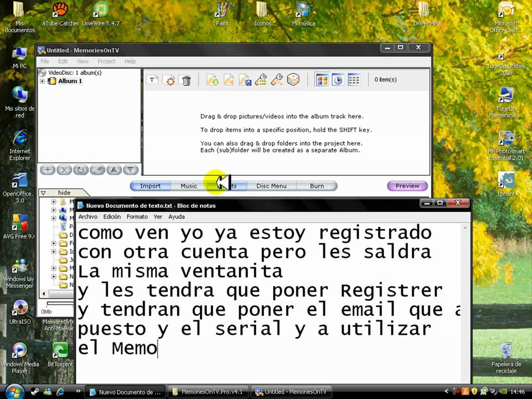Open Notepad Edición menu
The height and width of the screenshot is (399, 532).
click(112, 217)
